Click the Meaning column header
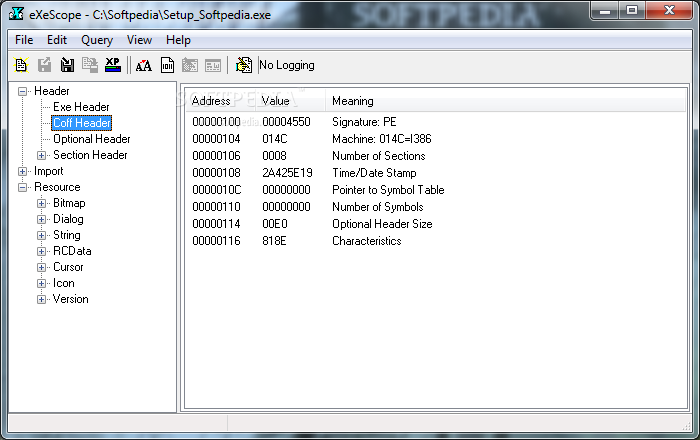Image resolution: width=700 pixels, height=440 pixels. pos(505,101)
